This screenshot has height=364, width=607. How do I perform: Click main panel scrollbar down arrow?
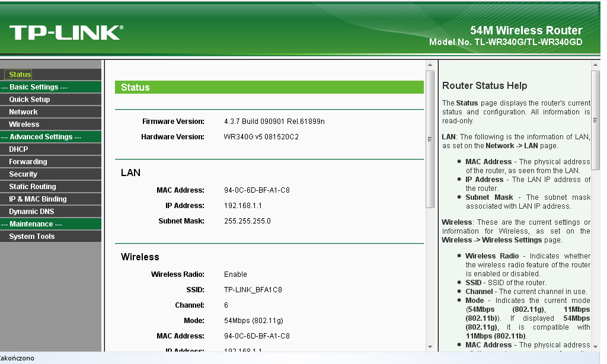[x=430, y=347]
